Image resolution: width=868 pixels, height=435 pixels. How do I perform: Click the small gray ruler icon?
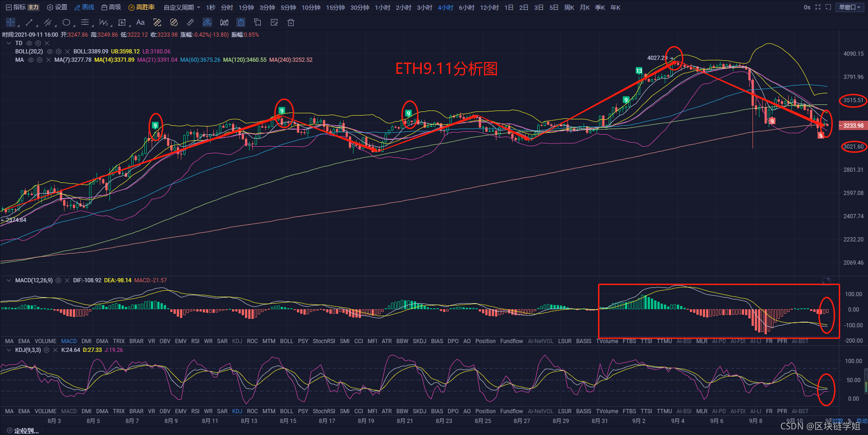point(190,22)
